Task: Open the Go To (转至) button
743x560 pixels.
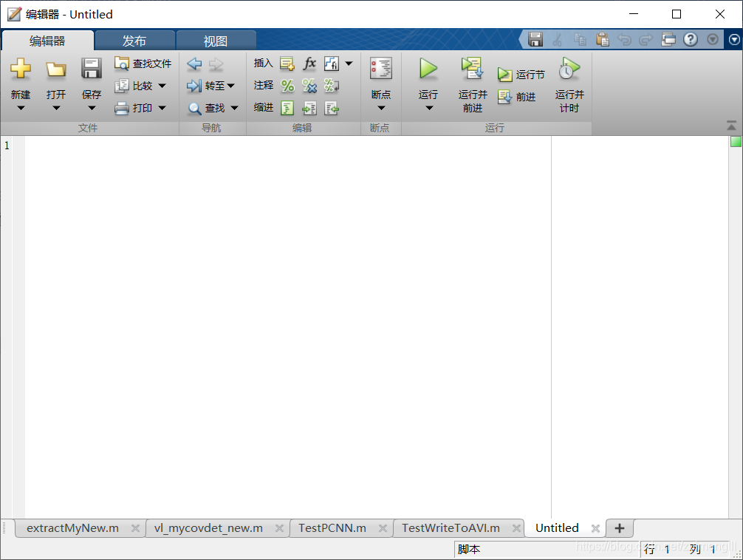Action: coord(211,86)
